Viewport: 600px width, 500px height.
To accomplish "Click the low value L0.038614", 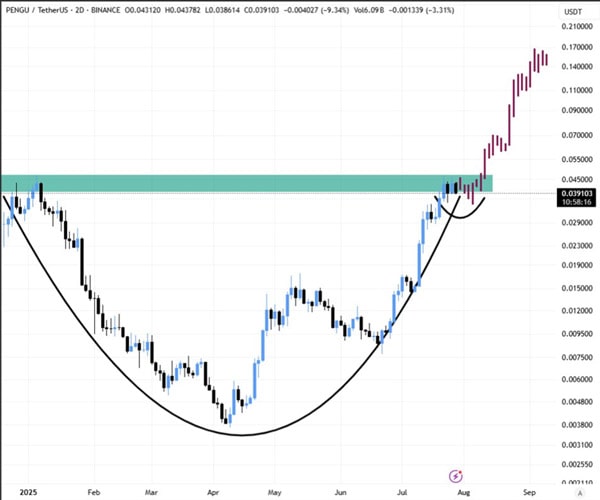I will pyautogui.click(x=222, y=10).
